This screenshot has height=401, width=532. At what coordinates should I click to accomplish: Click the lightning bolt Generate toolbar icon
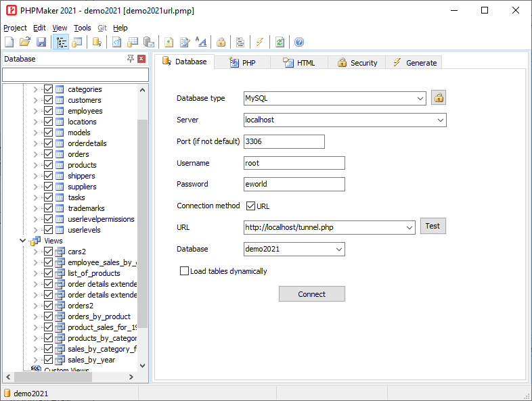[x=259, y=42]
